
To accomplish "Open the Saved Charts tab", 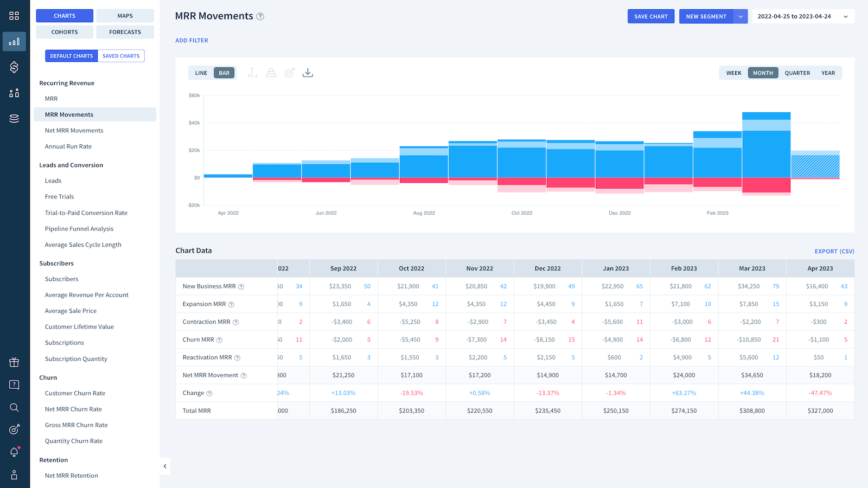I will click(x=121, y=56).
